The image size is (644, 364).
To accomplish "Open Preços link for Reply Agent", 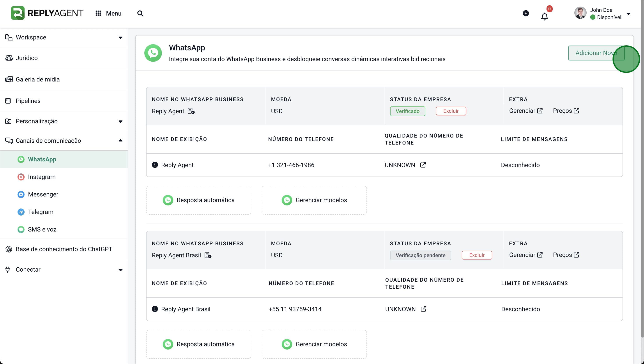I will (x=566, y=111).
